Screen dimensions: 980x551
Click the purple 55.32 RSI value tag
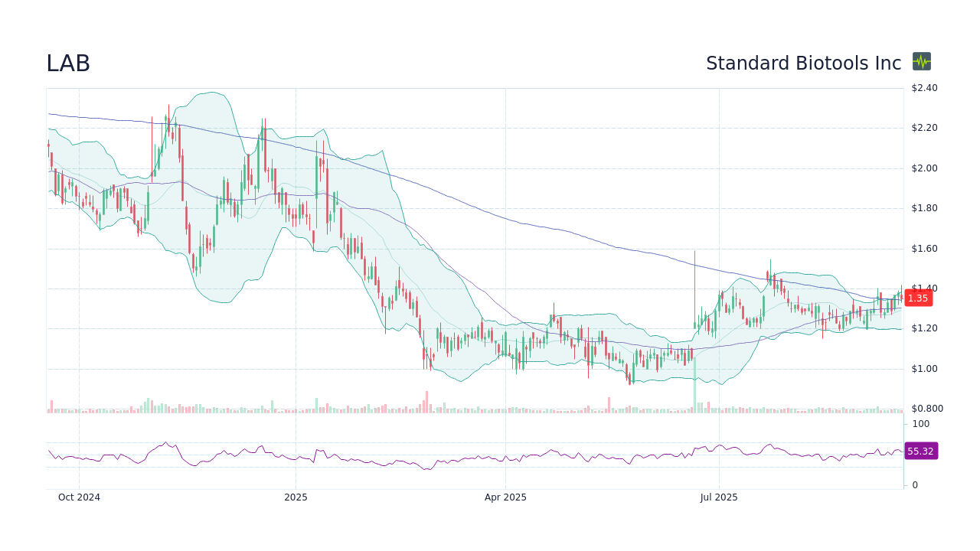tap(920, 451)
